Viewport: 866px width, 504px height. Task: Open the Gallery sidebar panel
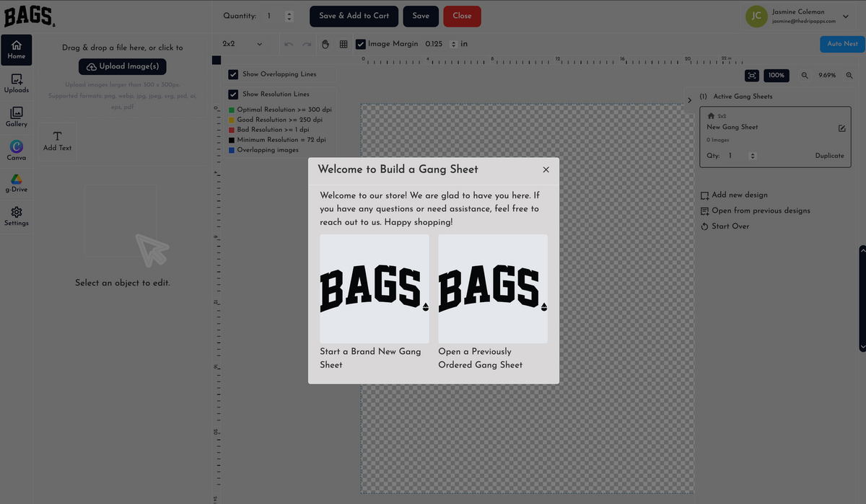pyautogui.click(x=16, y=117)
